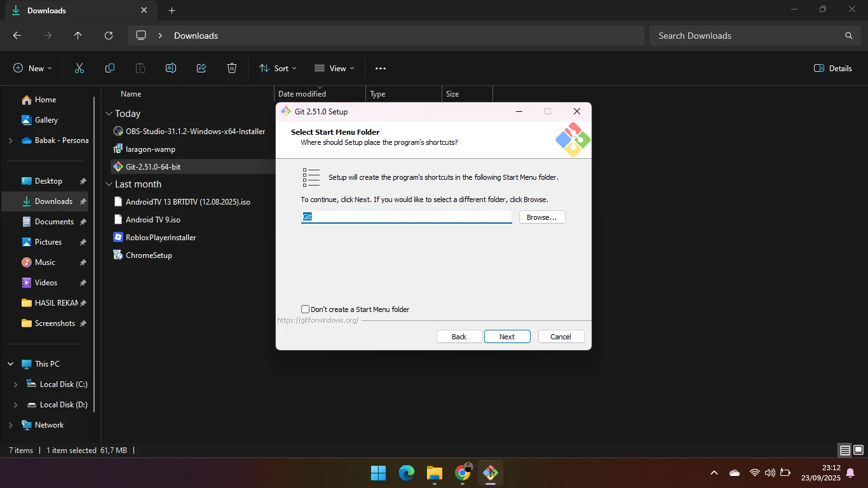Select the Downloads tab in title bar
This screenshot has height=488, width=868.
coord(70,11)
